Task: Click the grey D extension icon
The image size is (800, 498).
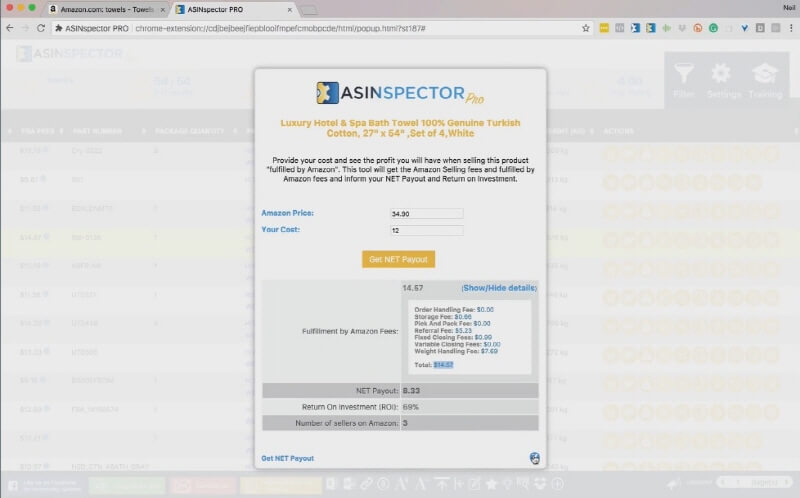Action: tap(760, 28)
